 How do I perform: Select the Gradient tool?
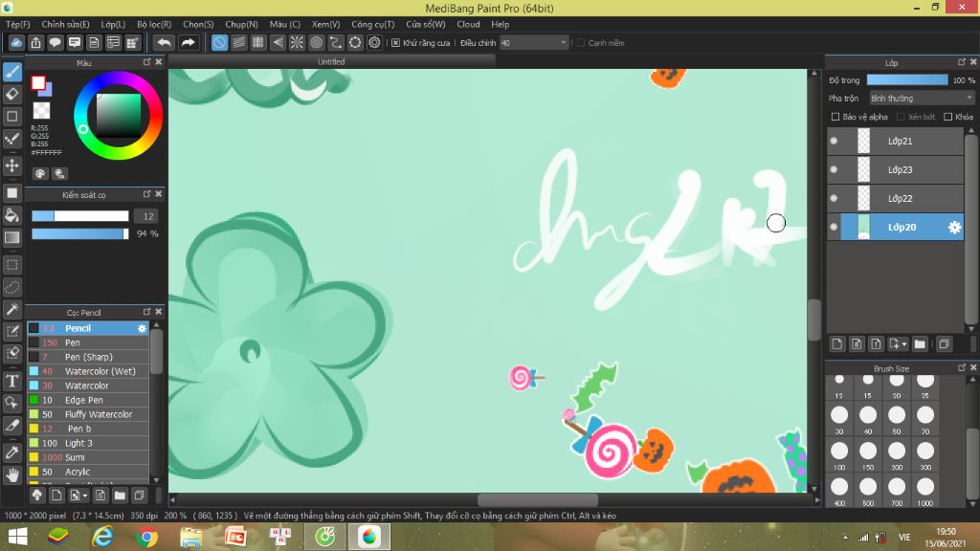(12, 237)
